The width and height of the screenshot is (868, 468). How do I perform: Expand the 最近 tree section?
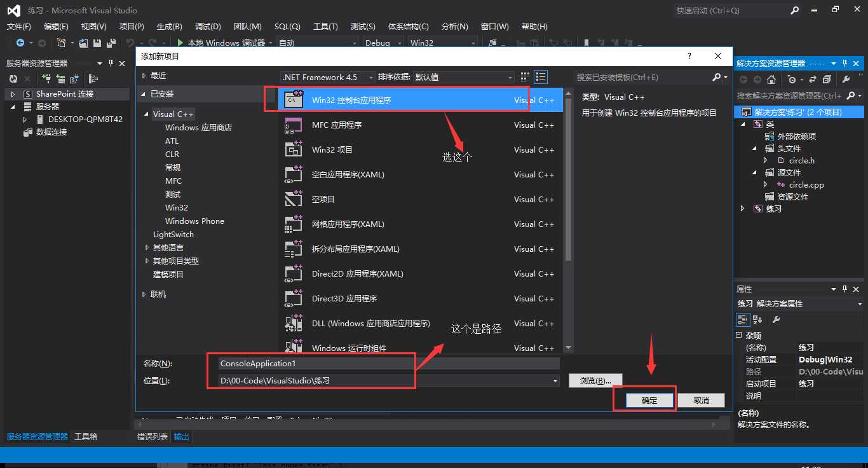pyautogui.click(x=144, y=76)
